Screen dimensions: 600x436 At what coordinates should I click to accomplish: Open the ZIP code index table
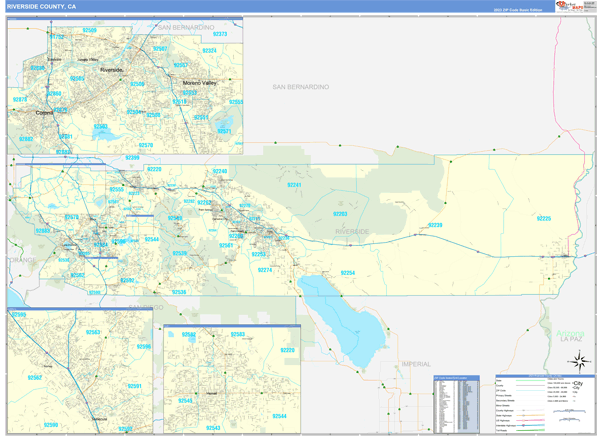(455, 403)
